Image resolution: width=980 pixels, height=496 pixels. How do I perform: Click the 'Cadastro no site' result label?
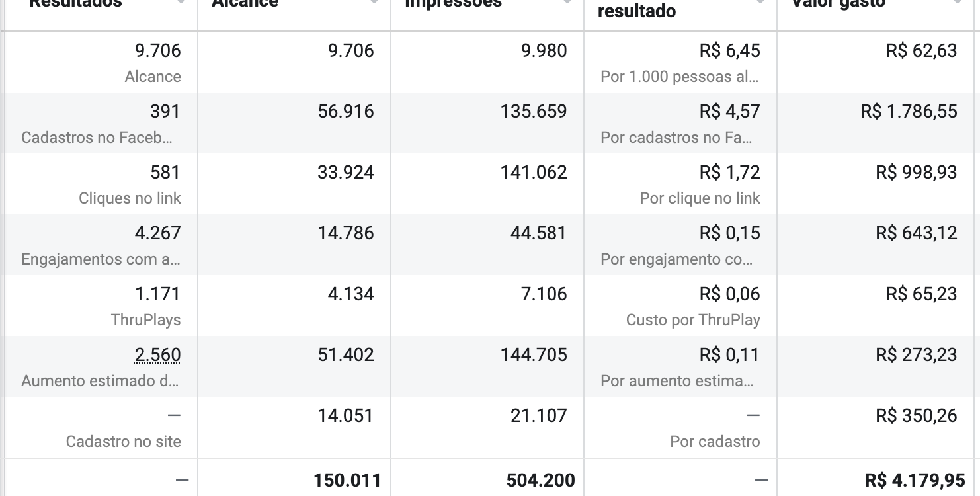tap(123, 442)
